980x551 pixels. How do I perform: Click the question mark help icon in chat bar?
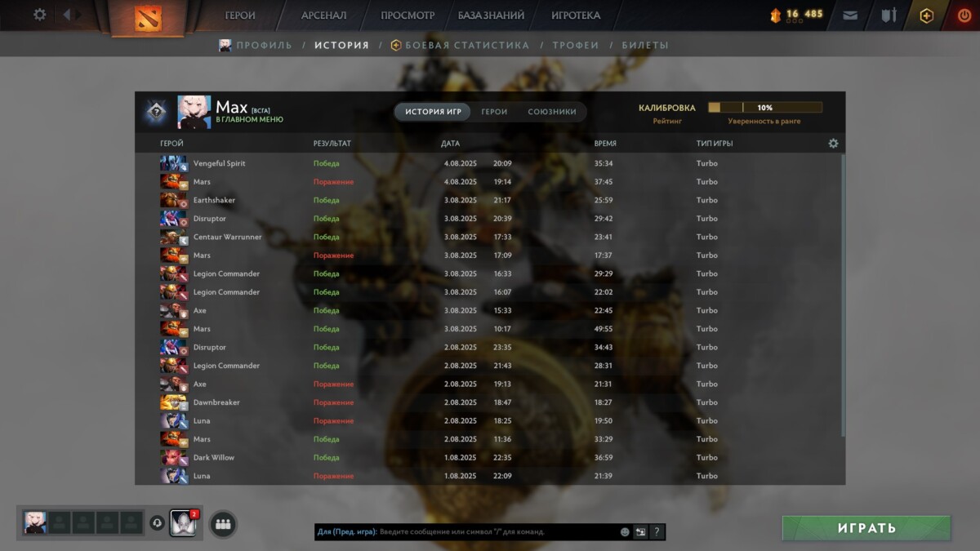[x=656, y=531]
